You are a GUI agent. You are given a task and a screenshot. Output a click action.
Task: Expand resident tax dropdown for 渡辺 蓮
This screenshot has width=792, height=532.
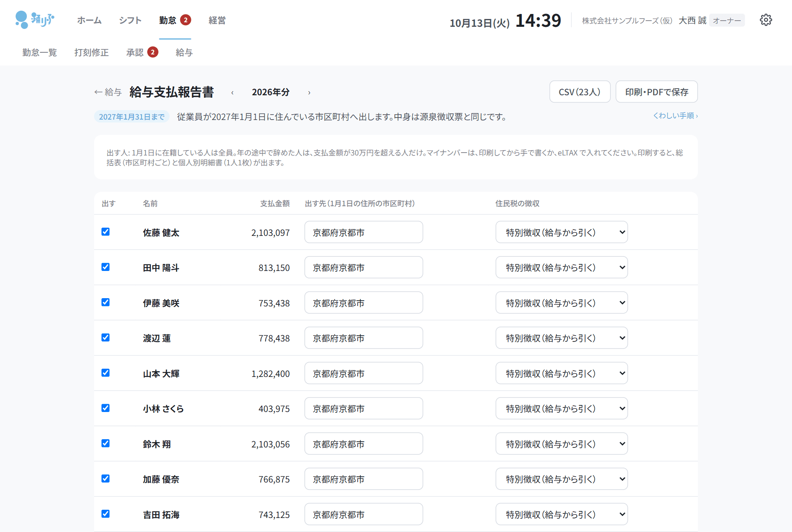pos(561,338)
